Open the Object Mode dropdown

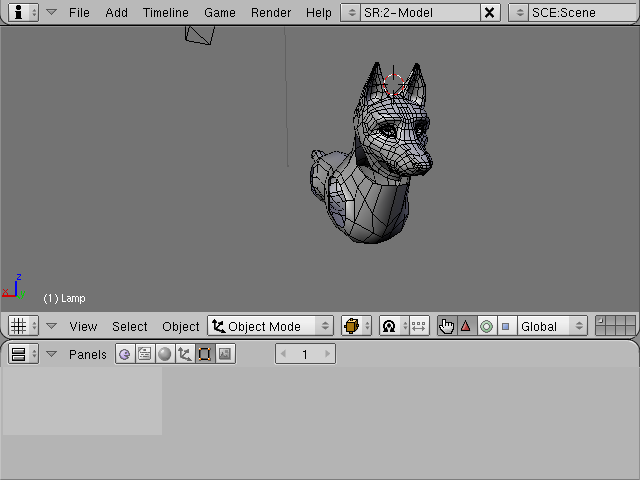coord(271,326)
